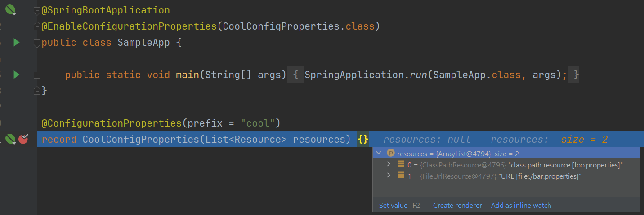The height and width of the screenshot is (215, 644).
Task: Click the closing-brace fold marker of SampleApp
Action: tap(37, 91)
